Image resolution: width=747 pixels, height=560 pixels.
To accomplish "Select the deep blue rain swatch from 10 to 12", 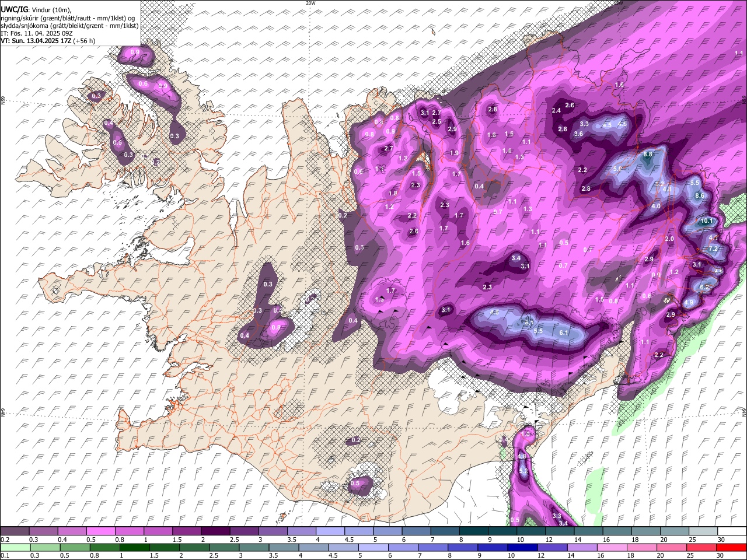I will tap(521, 547).
